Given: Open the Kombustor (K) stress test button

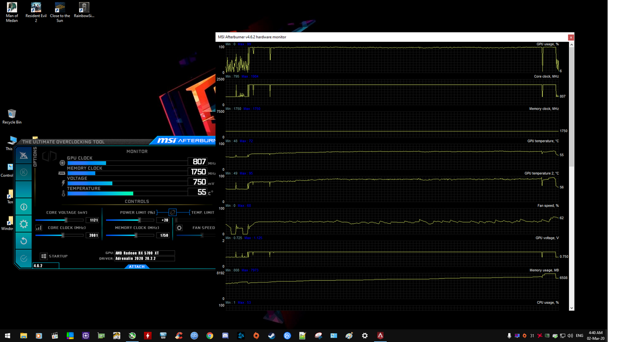Looking at the screenshot, I should (x=23, y=172).
